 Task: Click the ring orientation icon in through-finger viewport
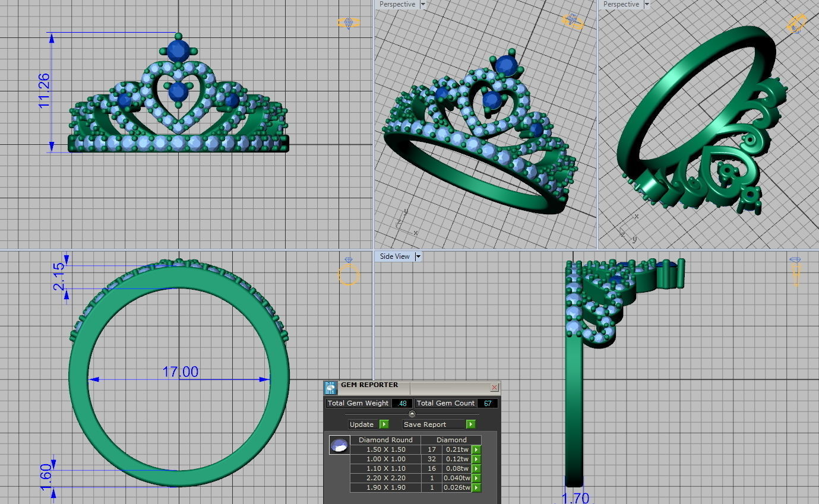[349, 271]
